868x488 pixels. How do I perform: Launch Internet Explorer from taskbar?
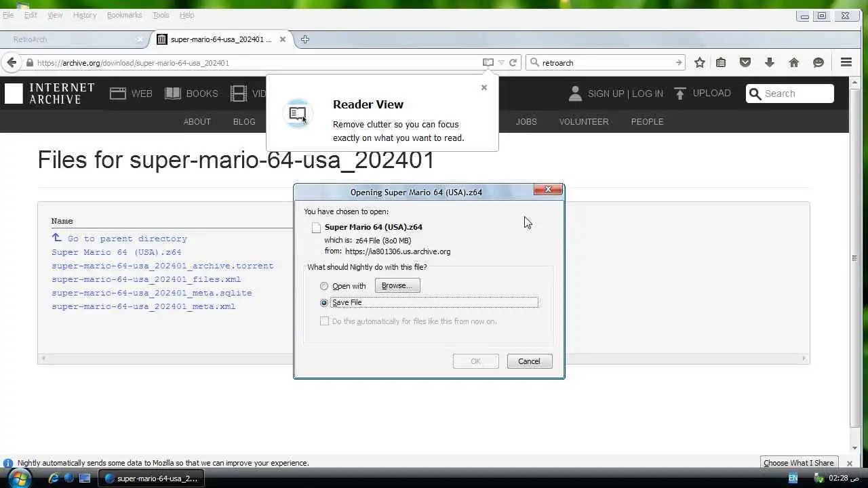point(54,479)
